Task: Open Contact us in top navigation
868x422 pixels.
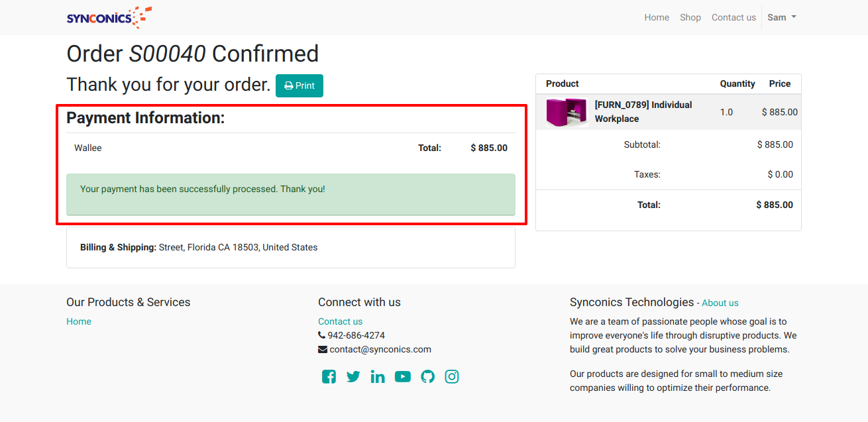Action: 733,17
